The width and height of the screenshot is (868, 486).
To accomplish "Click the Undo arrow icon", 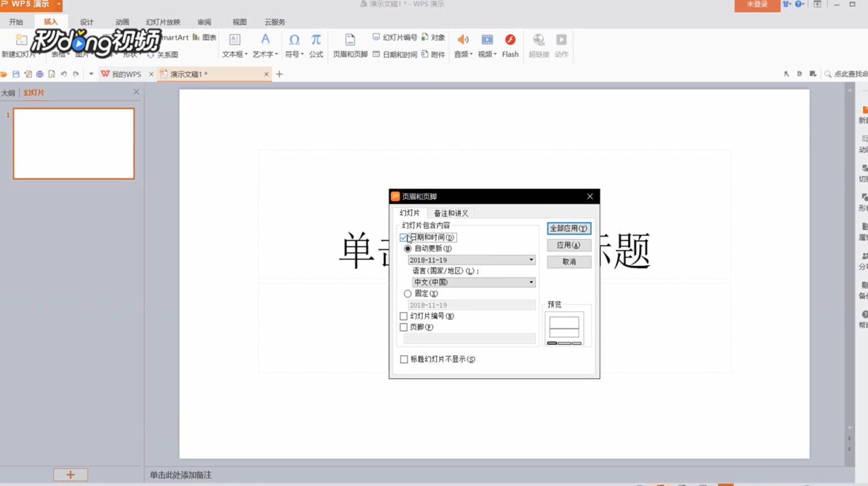I will coord(64,74).
